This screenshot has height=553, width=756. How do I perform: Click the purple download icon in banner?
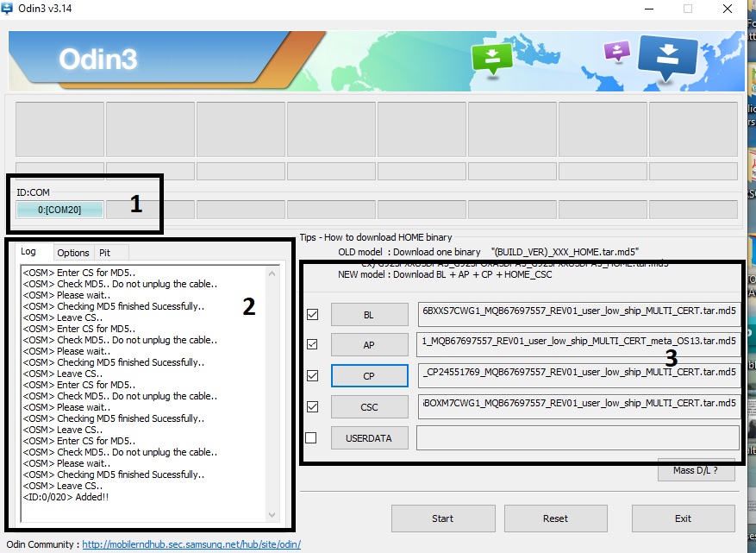coord(616,50)
